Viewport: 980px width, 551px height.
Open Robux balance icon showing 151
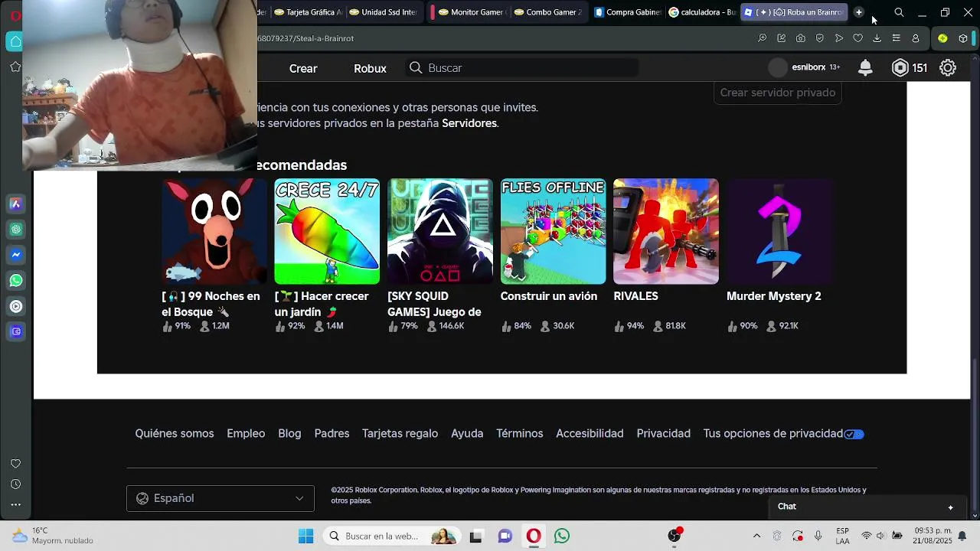pyautogui.click(x=900, y=68)
